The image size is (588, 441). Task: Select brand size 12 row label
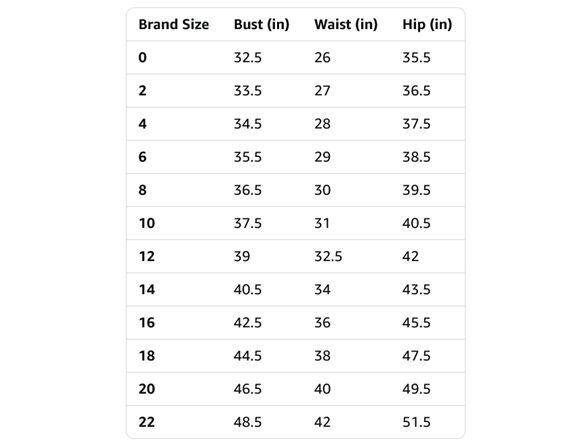pos(147,256)
